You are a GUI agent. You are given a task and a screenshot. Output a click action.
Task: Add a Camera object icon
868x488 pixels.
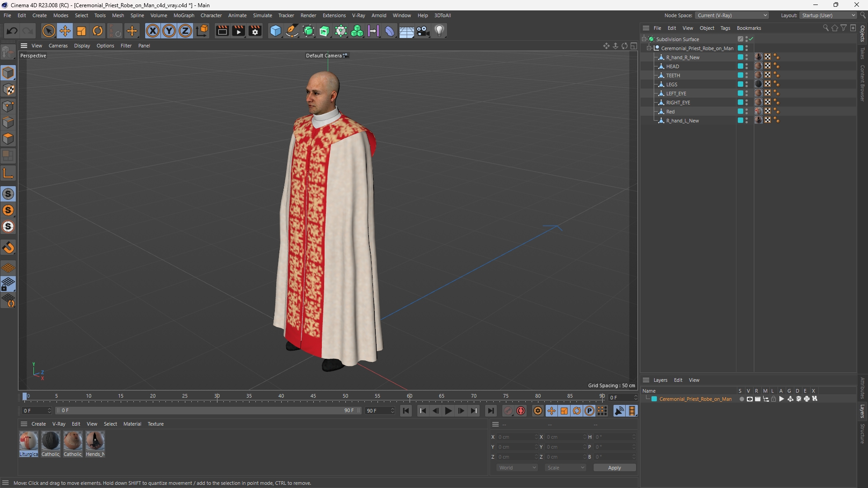tap(423, 31)
